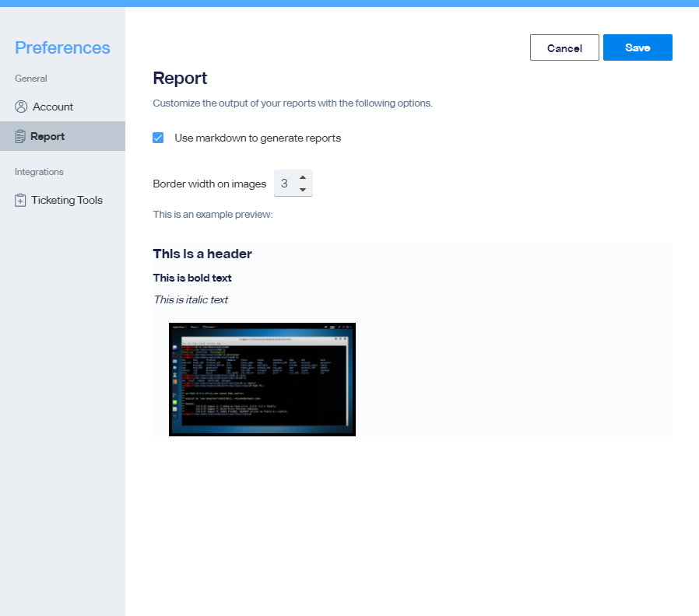Focus the border width number field
Screen dimensions: 699x616
click(293, 183)
